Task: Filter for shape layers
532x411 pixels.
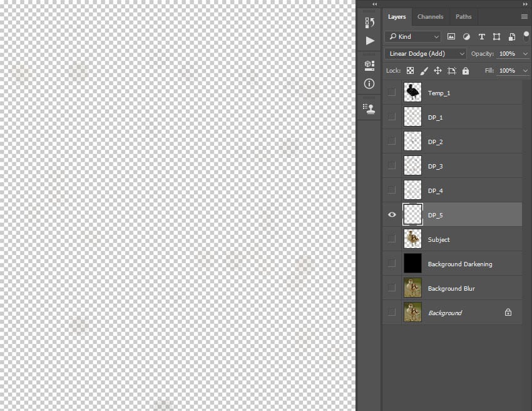Action: 496,36
